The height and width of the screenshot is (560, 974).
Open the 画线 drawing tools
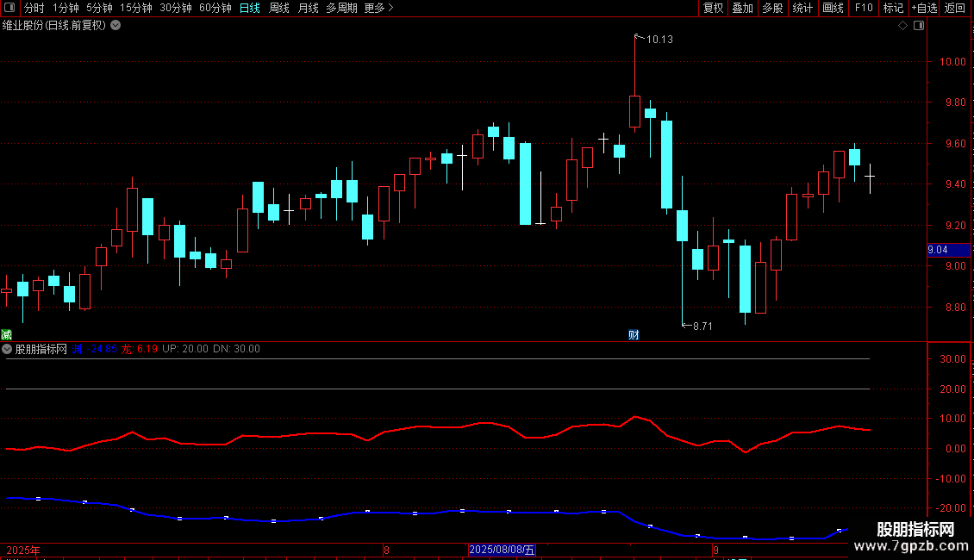(833, 8)
